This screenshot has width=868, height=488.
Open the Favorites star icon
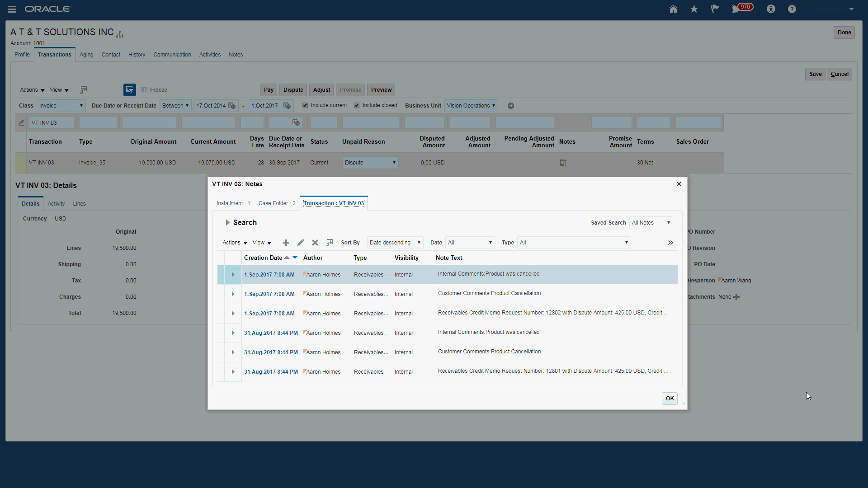pos(694,9)
